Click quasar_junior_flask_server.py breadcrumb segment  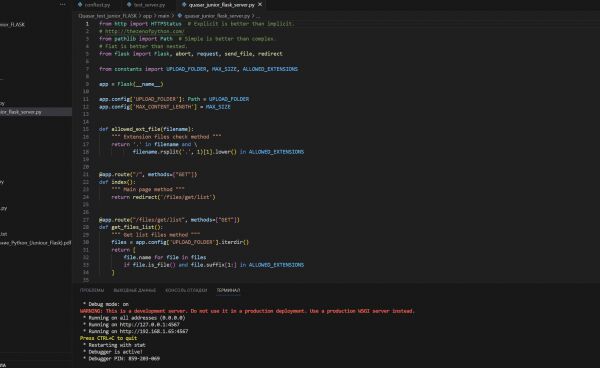[x=217, y=16]
